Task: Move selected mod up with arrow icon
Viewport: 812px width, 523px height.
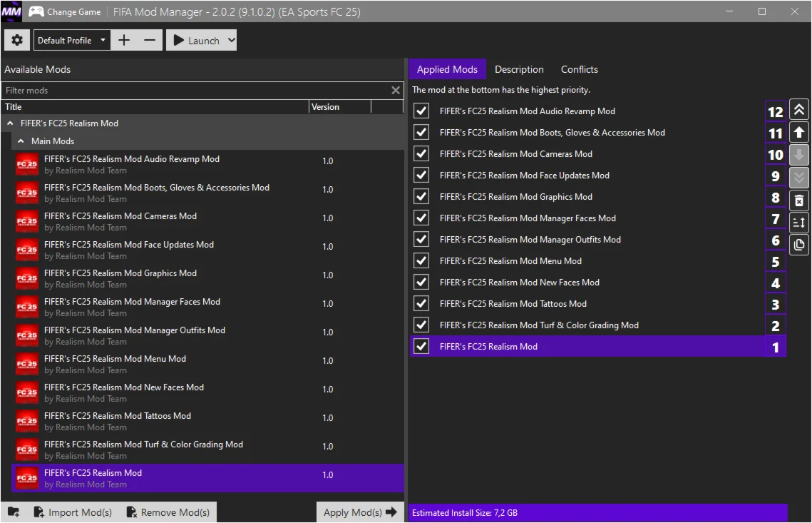Action: (799, 133)
